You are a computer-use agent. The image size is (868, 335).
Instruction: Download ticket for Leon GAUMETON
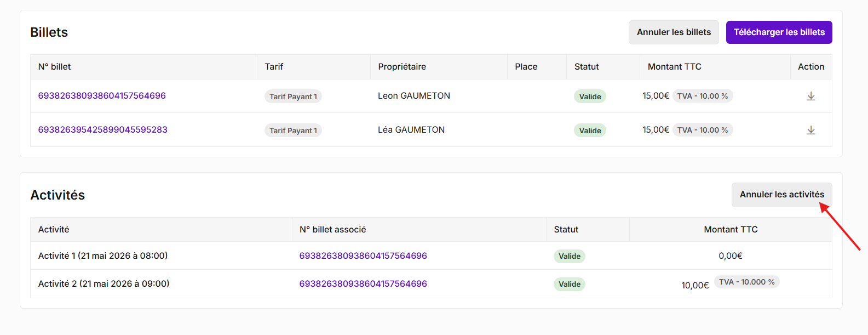pos(811,96)
